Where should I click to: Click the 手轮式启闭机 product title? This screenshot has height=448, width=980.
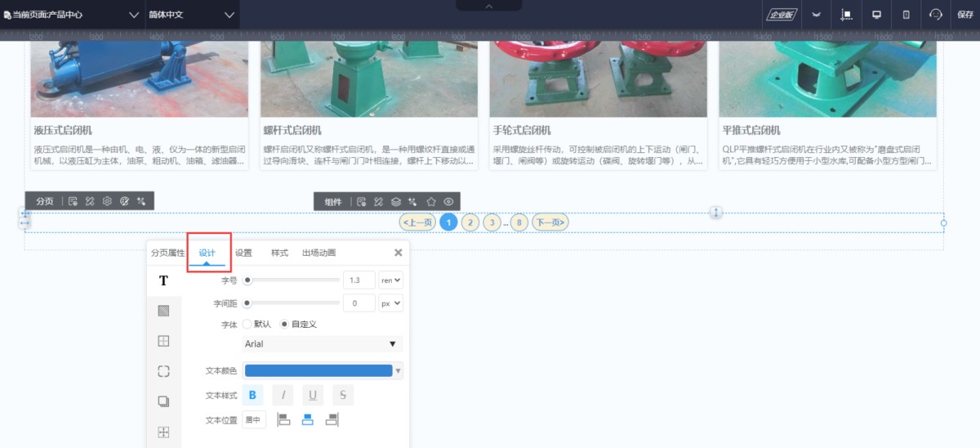523,130
